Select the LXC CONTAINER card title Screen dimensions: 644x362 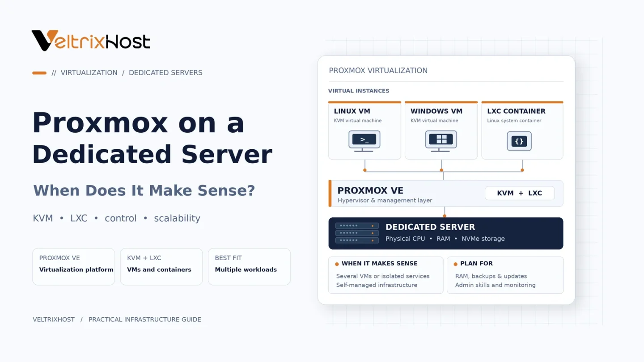(516, 111)
